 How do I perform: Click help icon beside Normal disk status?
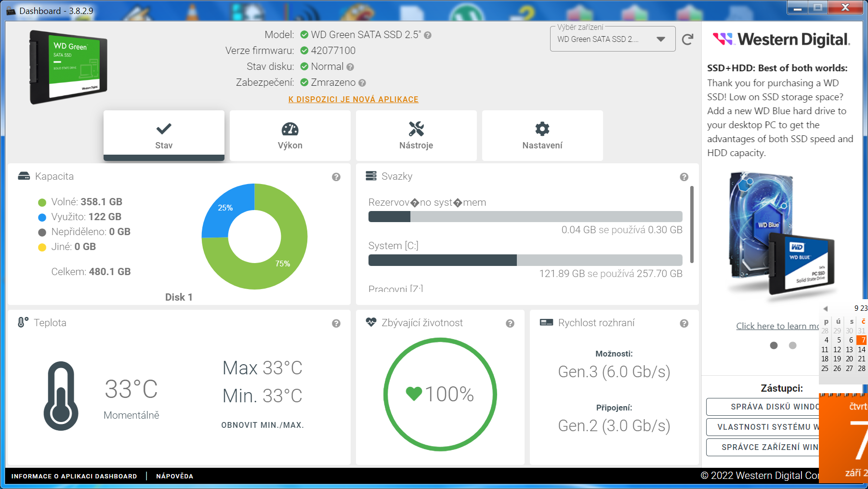pos(350,67)
